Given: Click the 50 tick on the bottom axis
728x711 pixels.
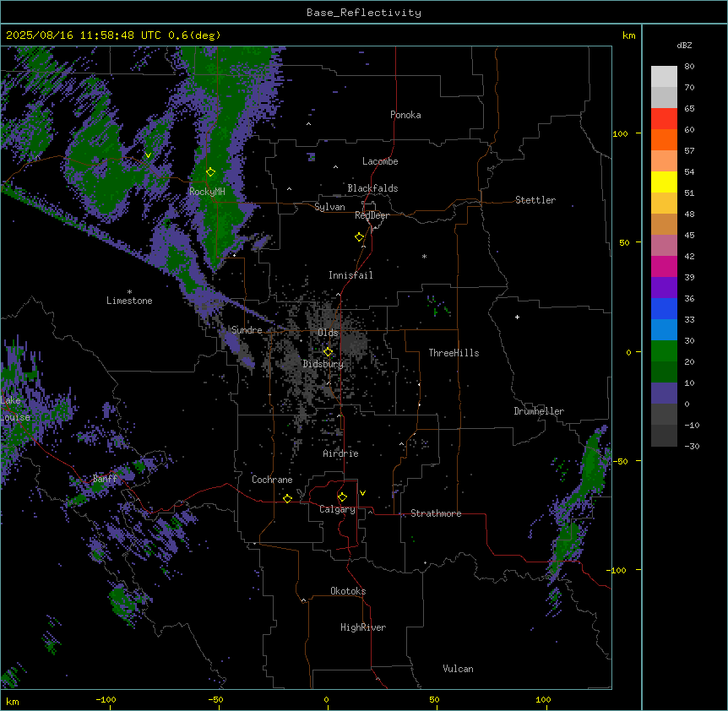Looking at the screenshot, I should (434, 699).
